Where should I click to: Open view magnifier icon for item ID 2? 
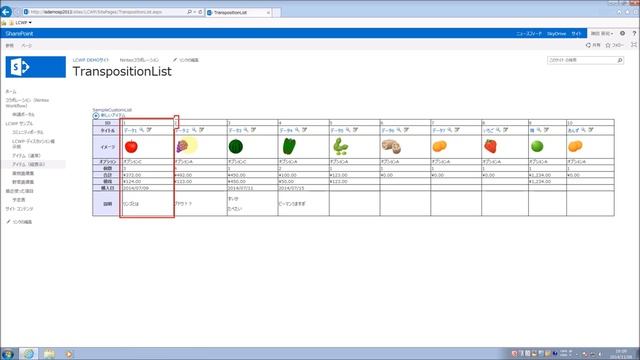pos(194,130)
